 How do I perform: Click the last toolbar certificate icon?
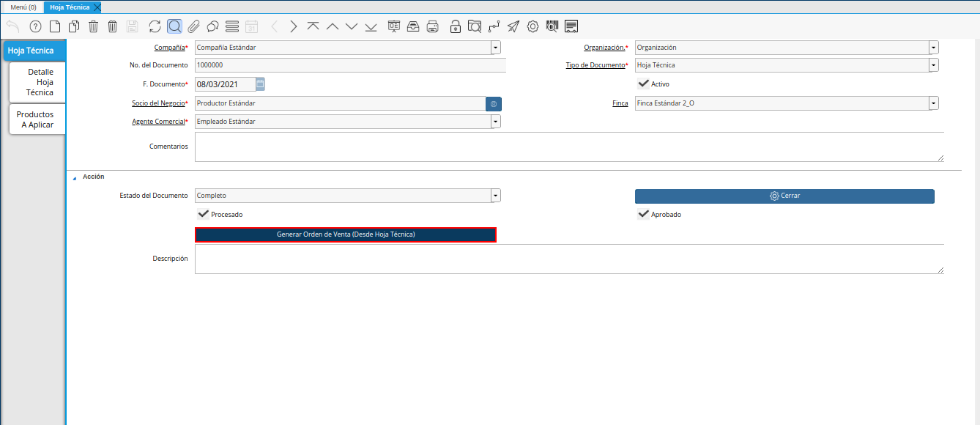[x=571, y=27]
